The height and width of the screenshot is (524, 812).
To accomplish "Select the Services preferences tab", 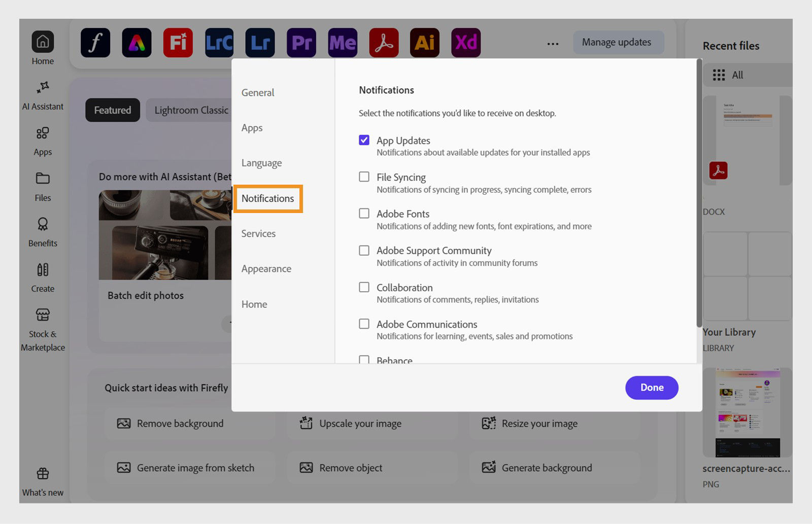I will point(258,233).
